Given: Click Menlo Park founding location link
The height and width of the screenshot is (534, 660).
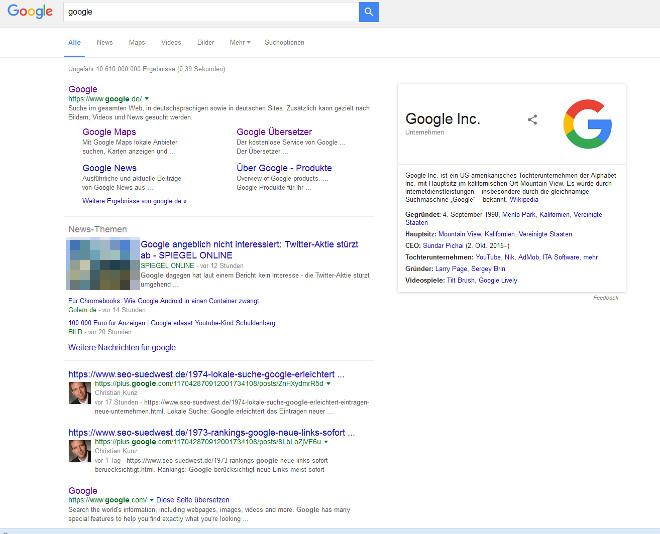Looking at the screenshot, I should click(519, 215).
